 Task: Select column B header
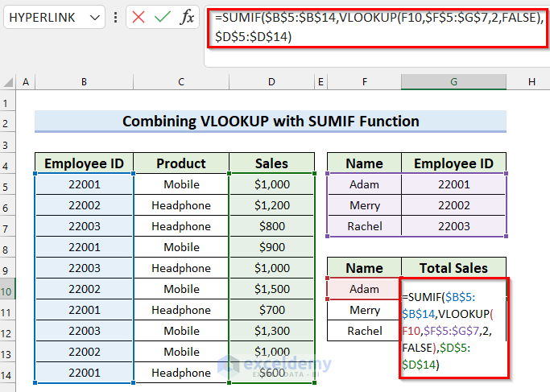[x=85, y=82]
